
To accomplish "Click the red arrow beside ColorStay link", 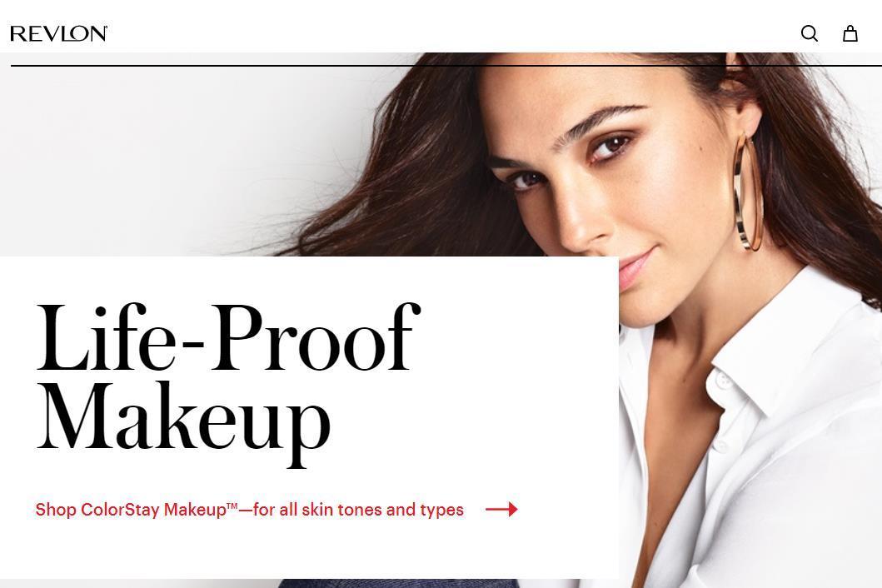I will [501, 509].
